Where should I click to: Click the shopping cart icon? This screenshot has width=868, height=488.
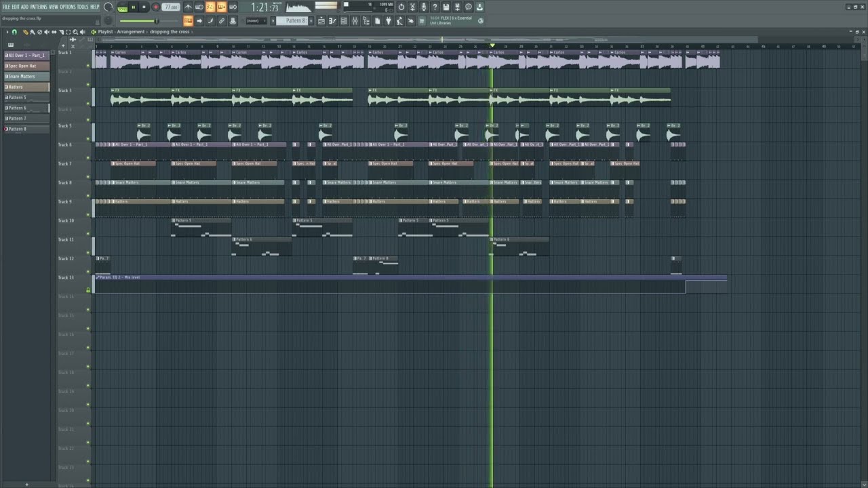click(422, 21)
